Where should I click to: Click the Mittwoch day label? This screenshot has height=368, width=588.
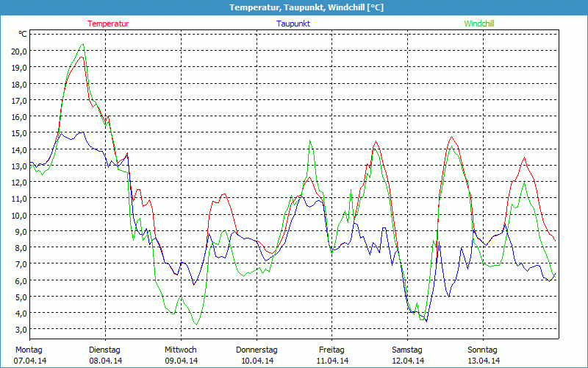click(x=180, y=350)
